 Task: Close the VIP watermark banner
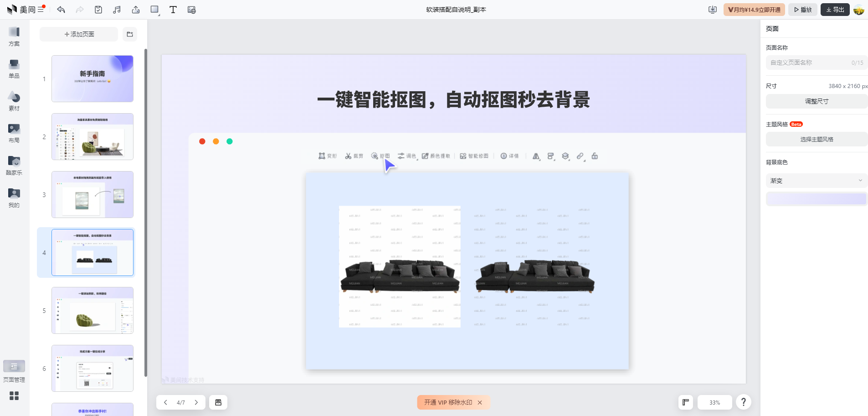[480, 402]
